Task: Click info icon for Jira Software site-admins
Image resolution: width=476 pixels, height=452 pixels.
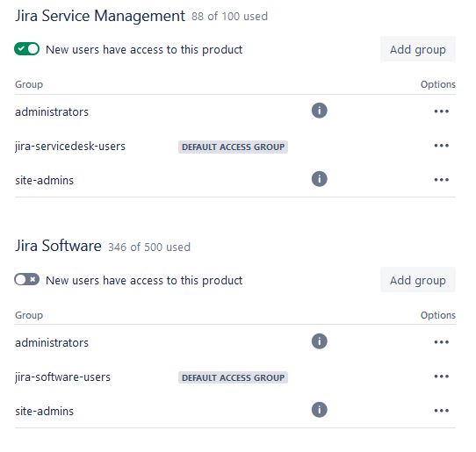Action: [319, 410]
